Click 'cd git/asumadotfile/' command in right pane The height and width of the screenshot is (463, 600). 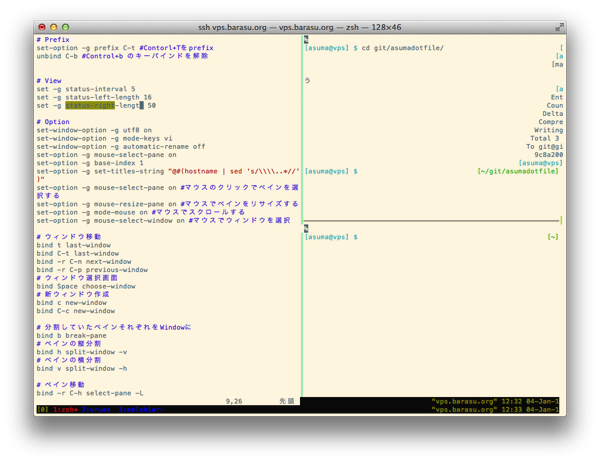click(x=403, y=48)
